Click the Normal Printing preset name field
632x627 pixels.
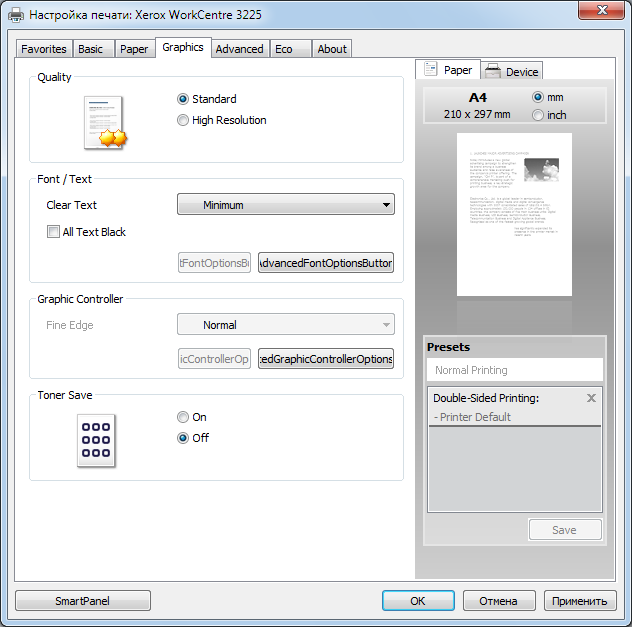515,370
